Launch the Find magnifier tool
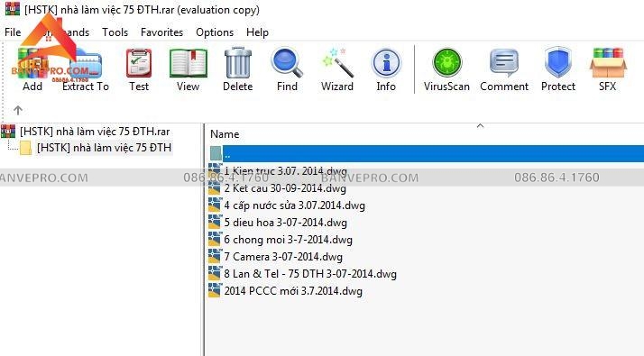 coord(287,69)
